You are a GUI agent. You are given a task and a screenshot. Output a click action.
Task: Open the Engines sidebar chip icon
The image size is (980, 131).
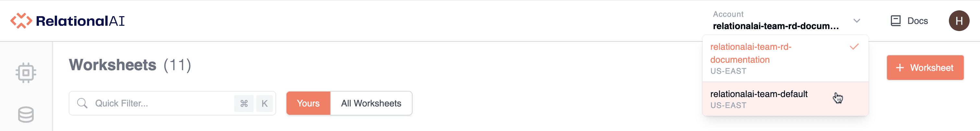point(26,72)
